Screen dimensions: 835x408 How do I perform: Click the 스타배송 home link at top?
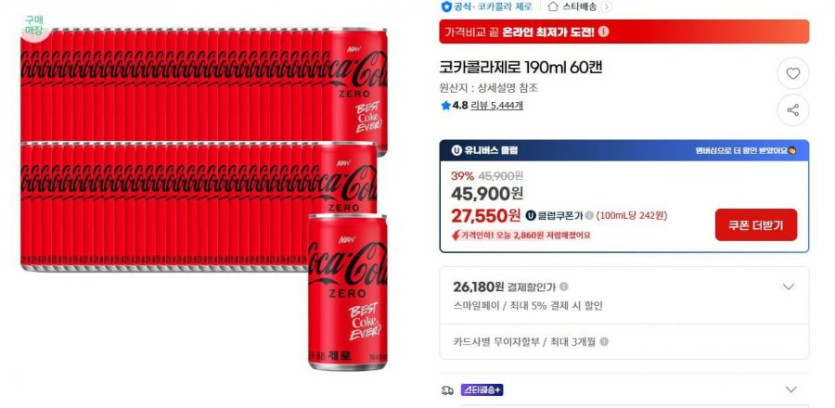(x=572, y=7)
